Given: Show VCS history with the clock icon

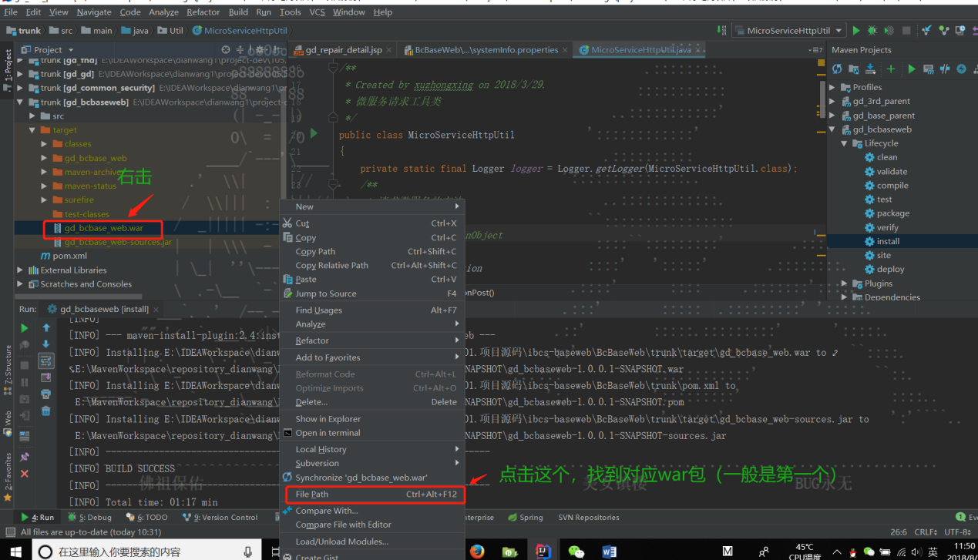Looking at the screenshot, I should coord(960,31).
